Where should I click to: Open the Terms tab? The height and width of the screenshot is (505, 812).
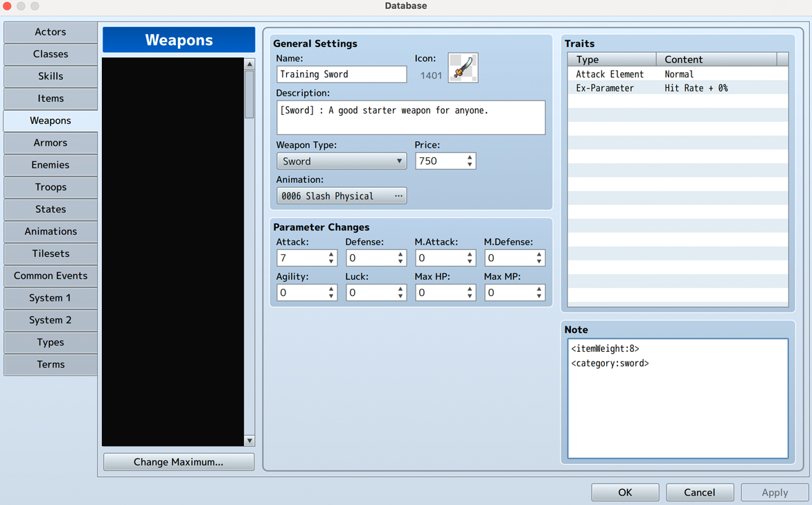51,364
